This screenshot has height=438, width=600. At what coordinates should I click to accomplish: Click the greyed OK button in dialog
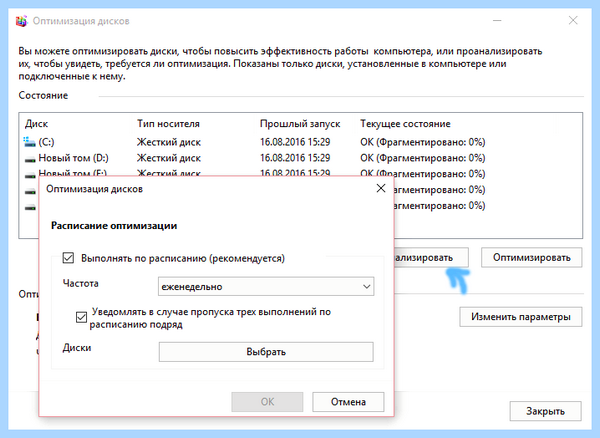click(x=267, y=402)
